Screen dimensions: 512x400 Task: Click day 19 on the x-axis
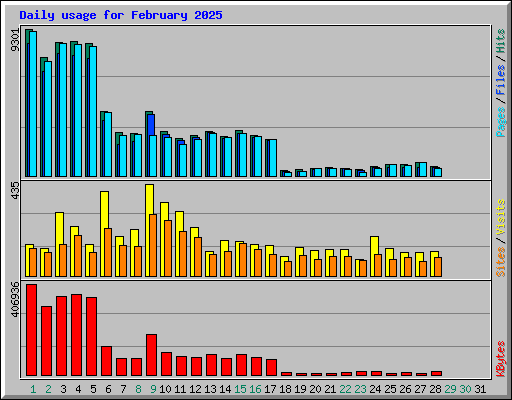300,389
